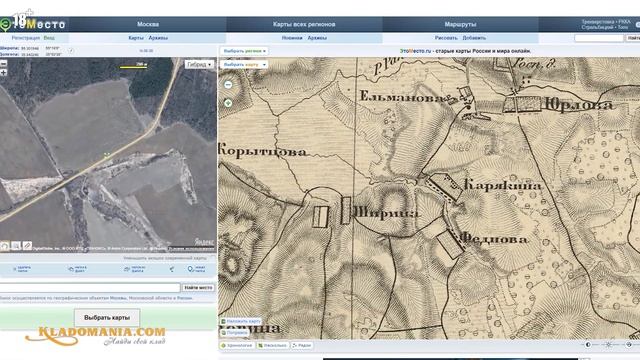Click Карты link under Москва
This screenshot has width=640, height=360.
[x=136, y=38]
